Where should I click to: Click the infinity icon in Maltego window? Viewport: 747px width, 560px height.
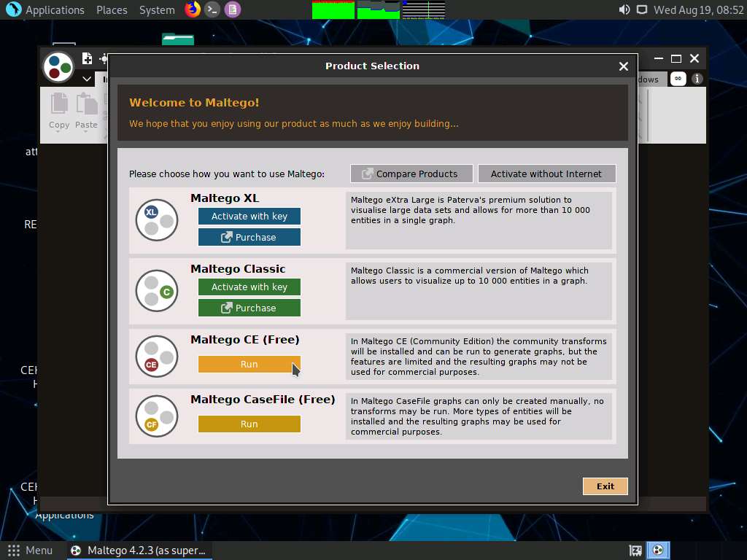(x=678, y=79)
